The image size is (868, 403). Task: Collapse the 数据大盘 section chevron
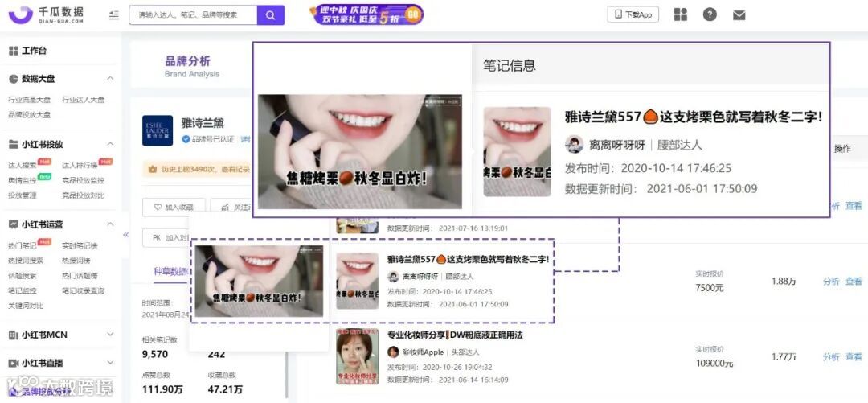coord(110,78)
